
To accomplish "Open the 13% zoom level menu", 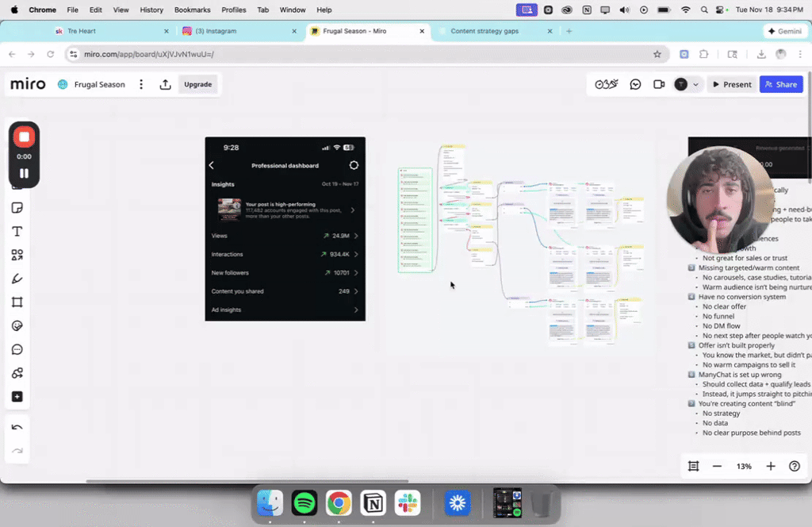I will [744, 467].
